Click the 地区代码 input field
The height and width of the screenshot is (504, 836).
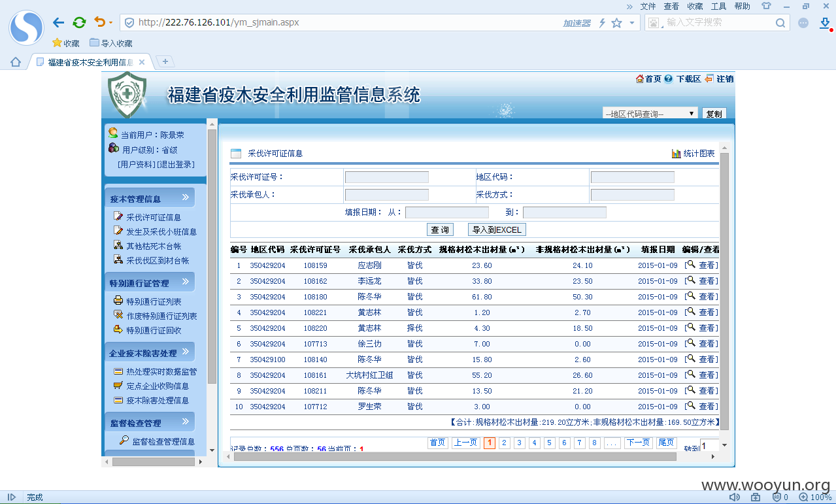tap(633, 177)
